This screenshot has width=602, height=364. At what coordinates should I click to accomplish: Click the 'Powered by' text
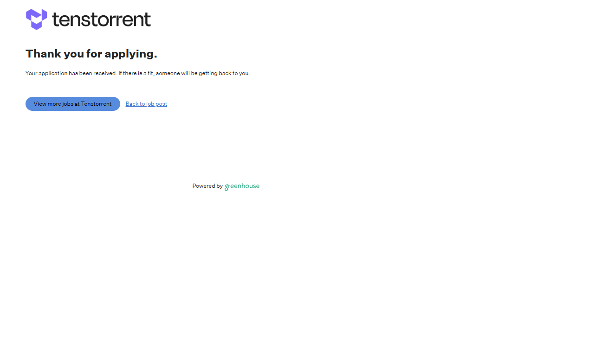[x=207, y=186]
